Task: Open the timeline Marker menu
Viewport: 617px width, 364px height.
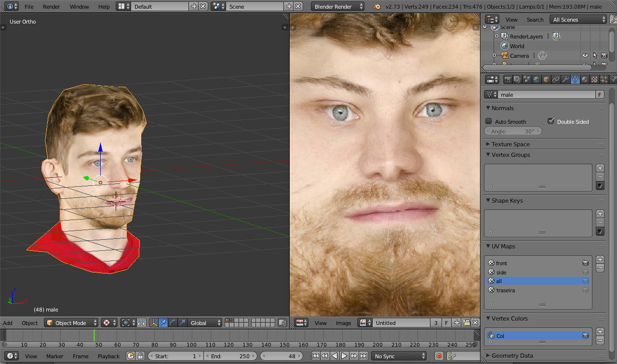Action: click(55, 356)
